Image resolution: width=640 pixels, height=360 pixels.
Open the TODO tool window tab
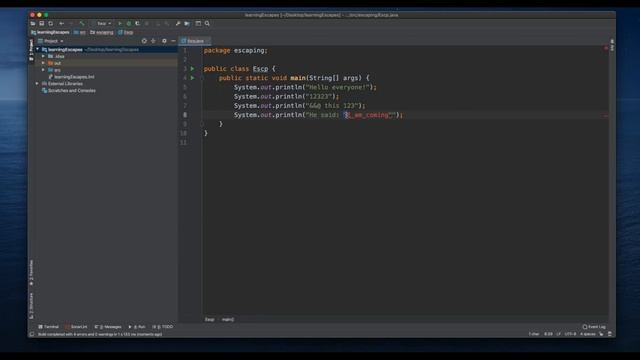[162, 327]
